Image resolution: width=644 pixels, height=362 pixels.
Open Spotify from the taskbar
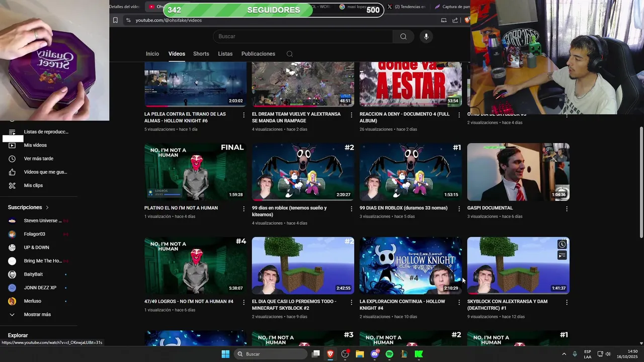click(x=389, y=354)
